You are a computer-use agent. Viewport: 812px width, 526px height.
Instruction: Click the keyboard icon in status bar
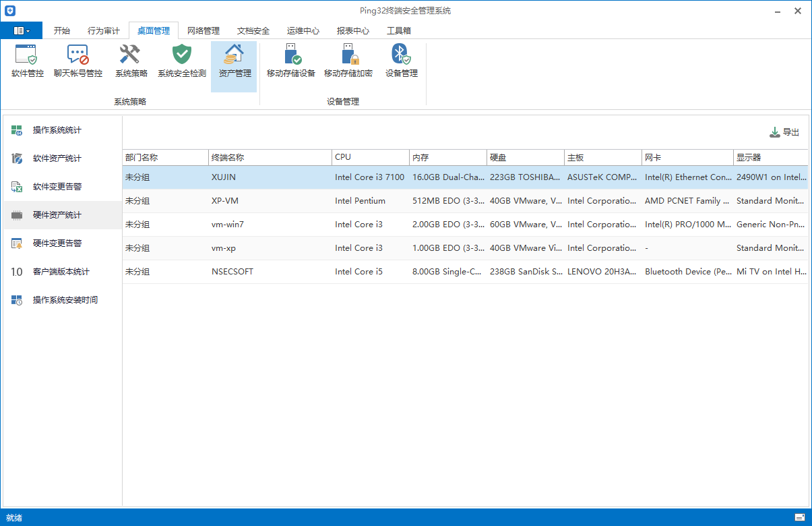point(799,517)
